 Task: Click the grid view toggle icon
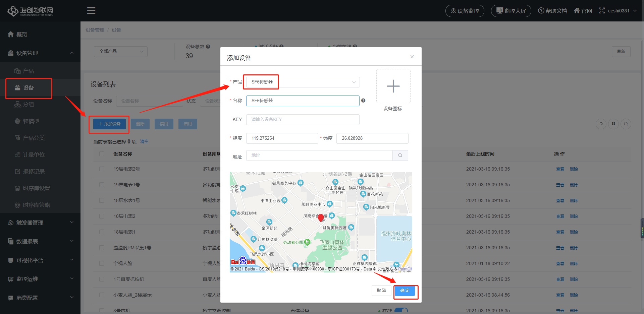613,124
